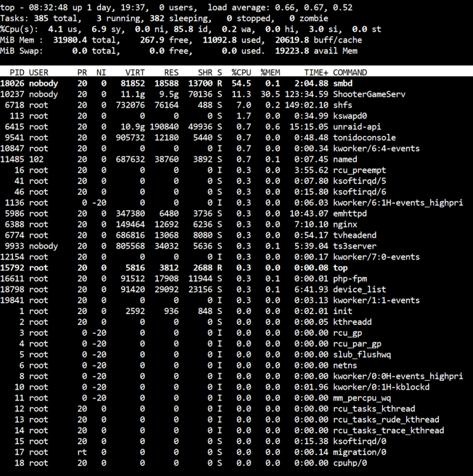Viewport: 473px width, 476px height.
Task: Select the COMMAND column header
Action: (x=350, y=72)
